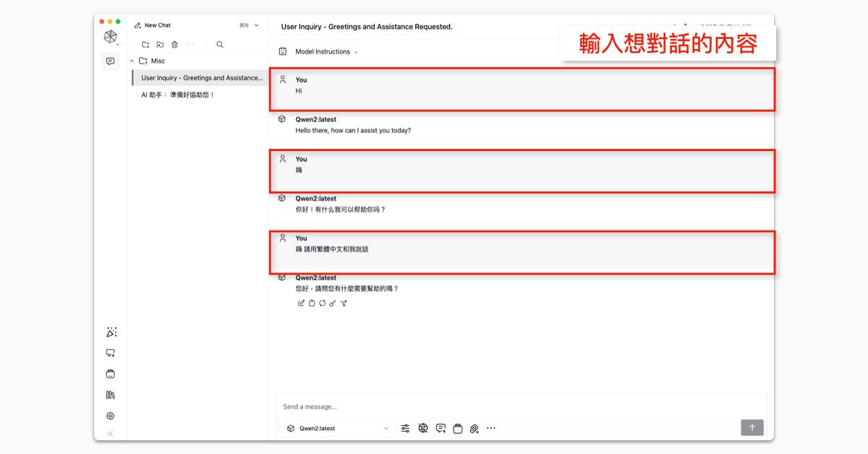
Task: Expand the Model Instructions section
Action: (x=326, y=52)
